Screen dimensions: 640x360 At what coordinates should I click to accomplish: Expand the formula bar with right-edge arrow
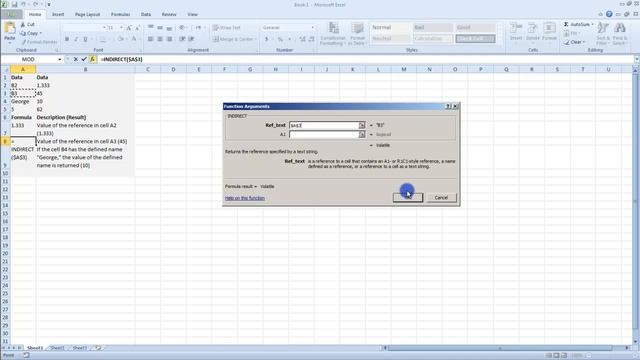(x=636, y=60)
